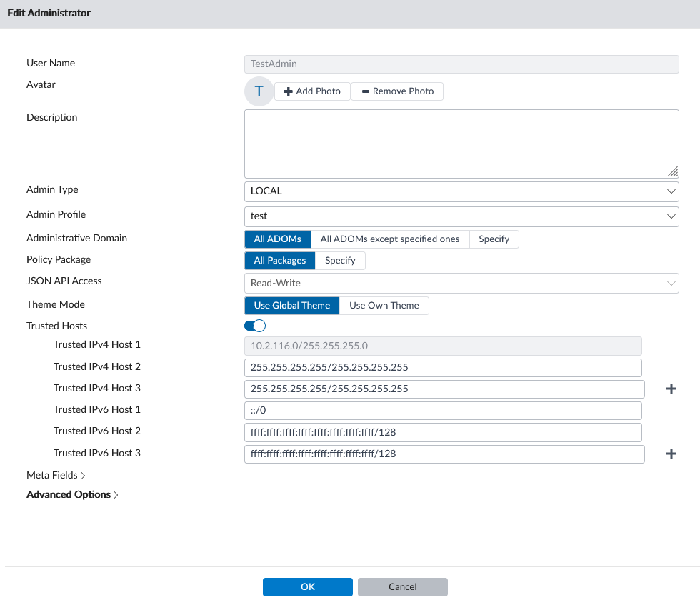Disable the Trusted Hosts toggle
This screenshot has width=700, height=600.
pyautogui.click(x=255, y=326)
